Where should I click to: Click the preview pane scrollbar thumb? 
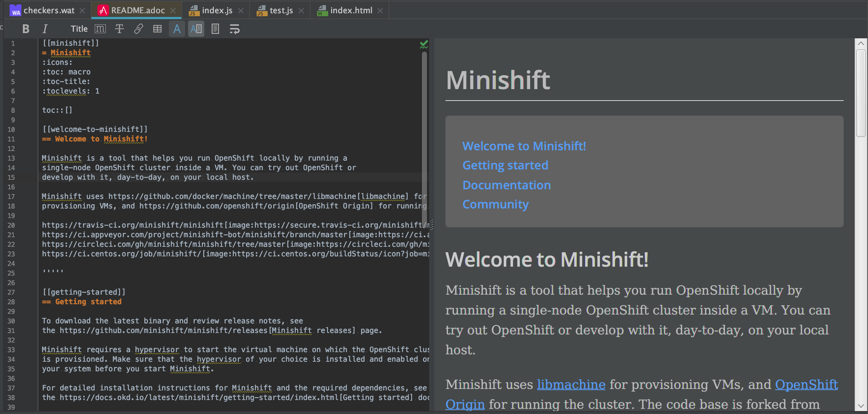click(x=861, y=93)
